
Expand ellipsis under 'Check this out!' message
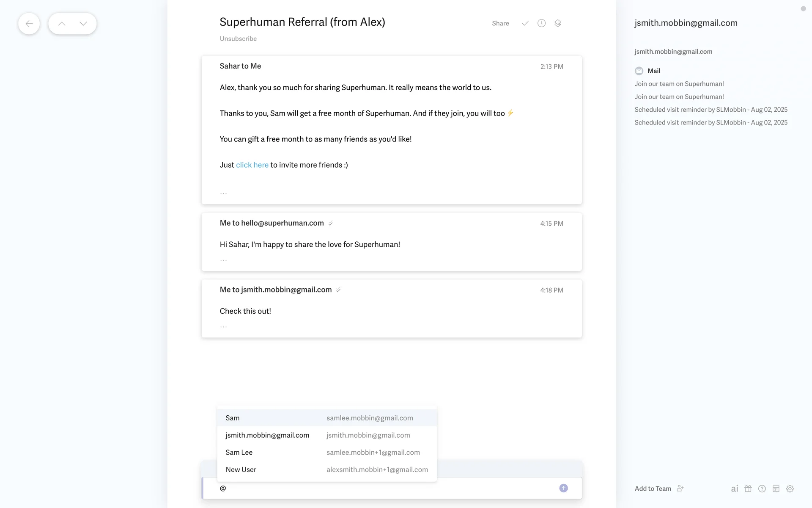(x=223, y=326)
